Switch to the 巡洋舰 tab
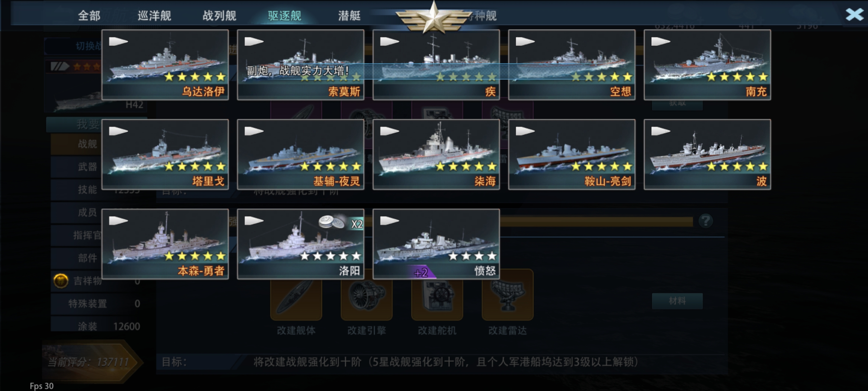The width and height of the screenshot is (868, 391). 154,16
